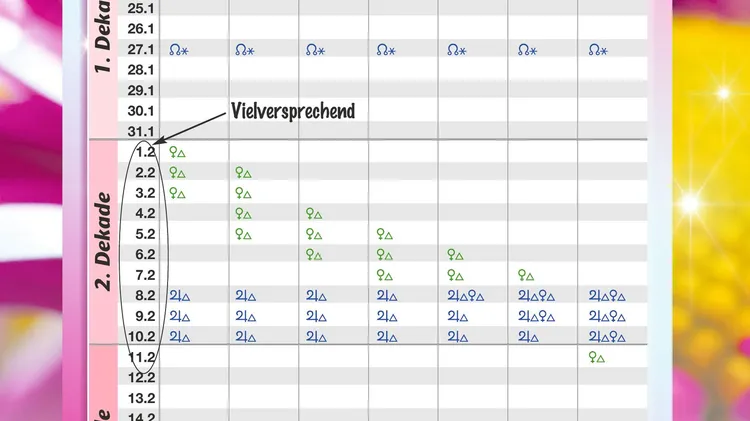Select the leftmost Venus trine symbol in row 6.2
The height and width of the screenshot is (421, 750).
tap(314, 255)
